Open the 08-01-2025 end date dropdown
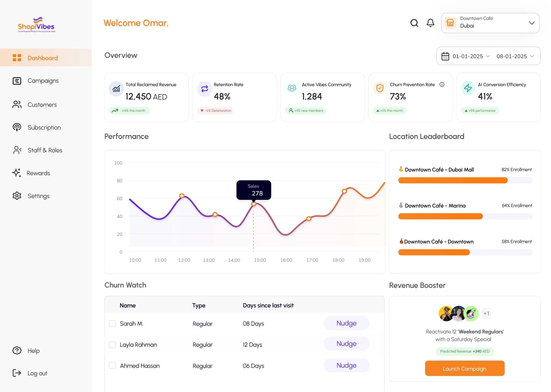This screenshot has width=551, height=392. click(515, 56)
